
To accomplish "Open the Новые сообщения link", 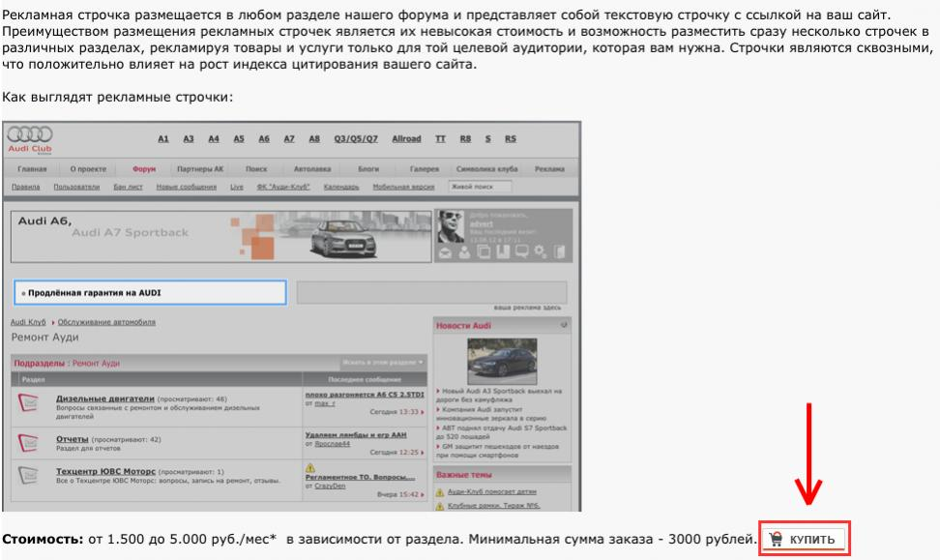I will [187, 187].
